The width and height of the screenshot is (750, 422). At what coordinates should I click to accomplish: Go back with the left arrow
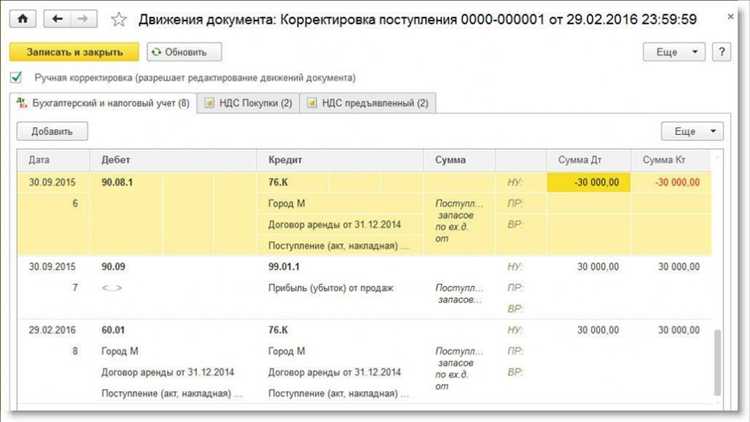pyautogui.click(x=57, y=19)
